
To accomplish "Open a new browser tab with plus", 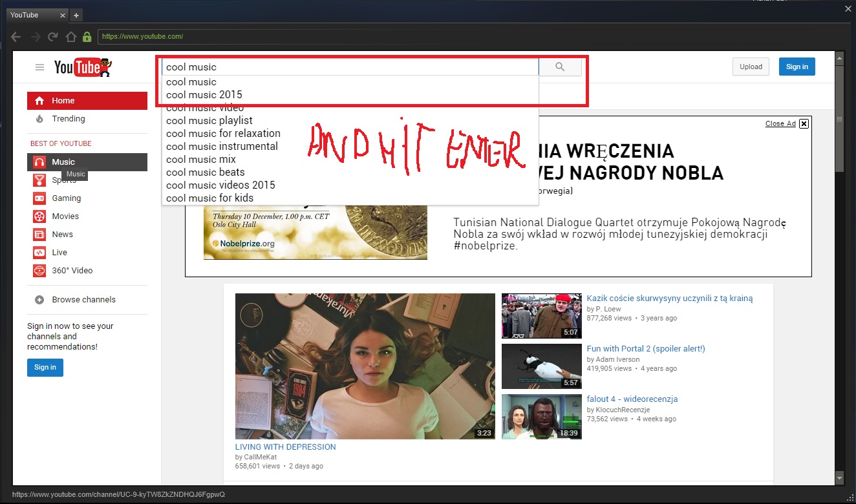I will point(76,15).
